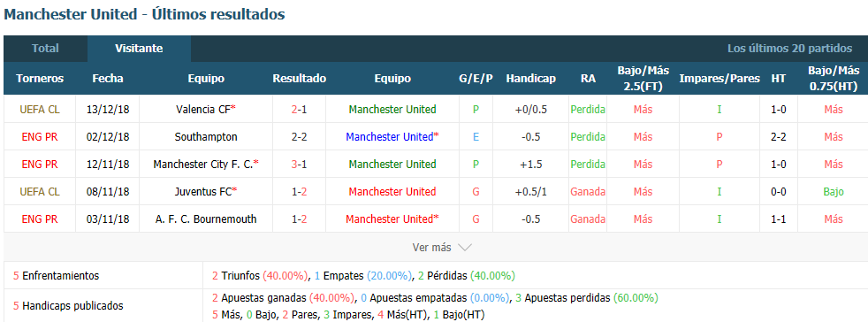Click the Torneros column header

[40, 79]
